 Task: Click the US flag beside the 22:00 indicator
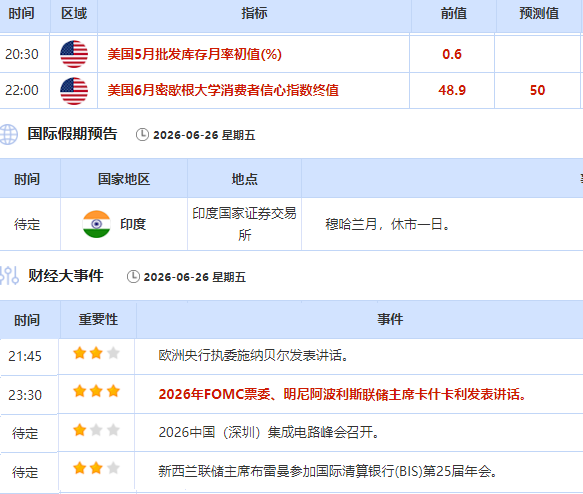click(74, 91)
